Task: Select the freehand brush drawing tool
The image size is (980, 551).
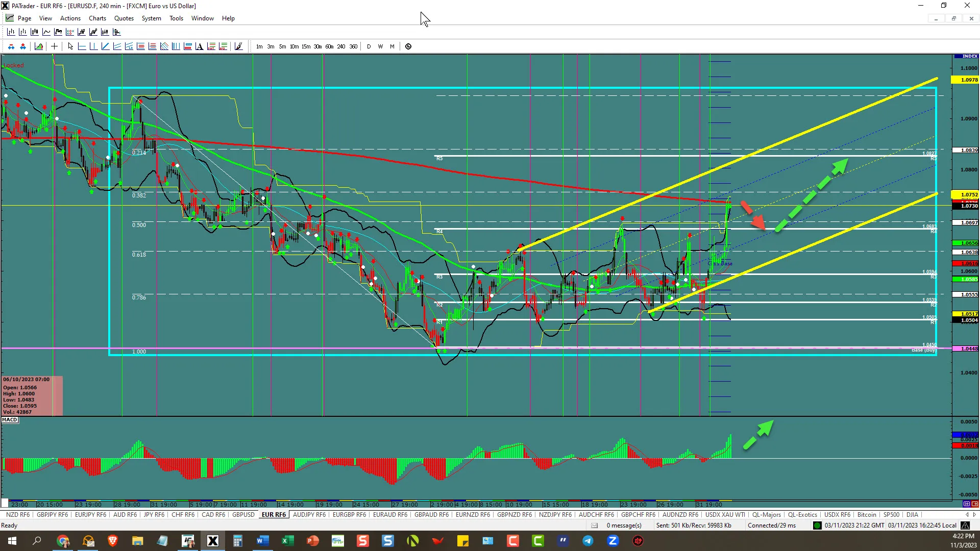Action: click(238, 46)
